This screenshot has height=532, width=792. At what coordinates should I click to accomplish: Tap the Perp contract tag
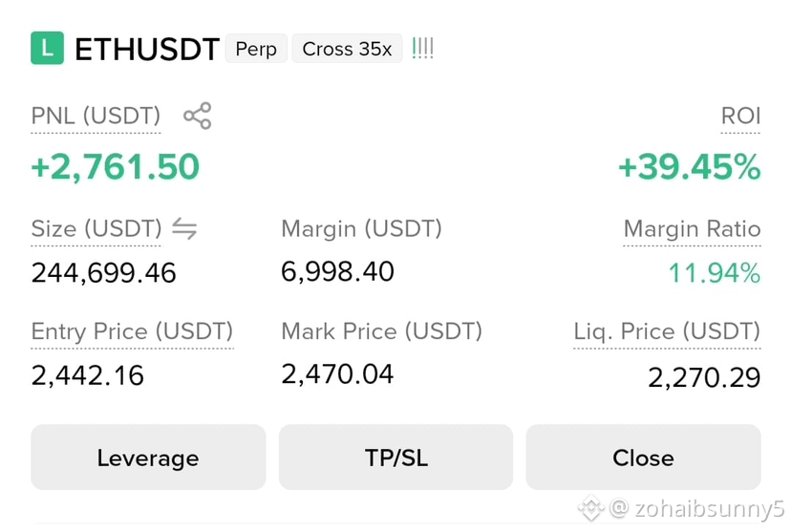pos(256,49)
